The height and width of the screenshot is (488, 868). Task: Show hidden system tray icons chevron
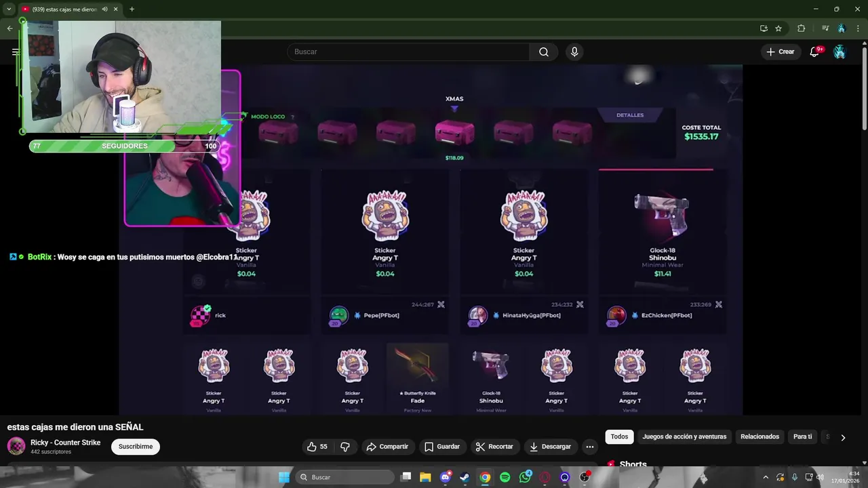pyautogui.click(x=766, y=477)
